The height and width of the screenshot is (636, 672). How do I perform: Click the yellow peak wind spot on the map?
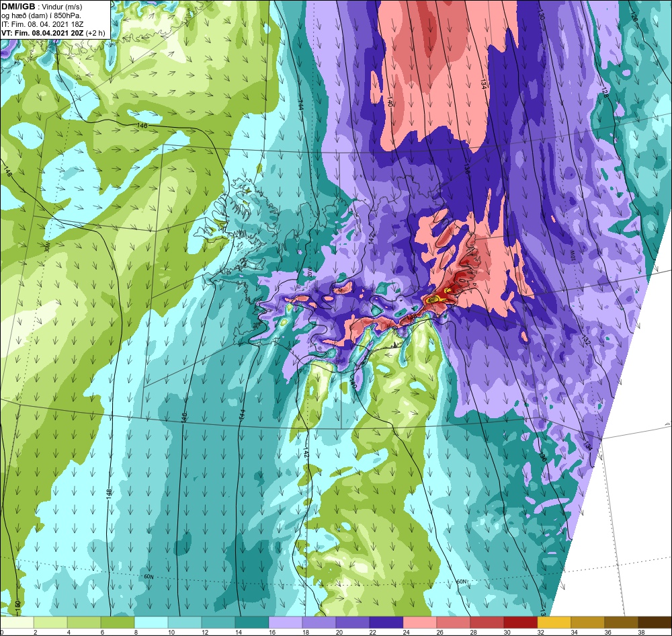pos(433,299)
